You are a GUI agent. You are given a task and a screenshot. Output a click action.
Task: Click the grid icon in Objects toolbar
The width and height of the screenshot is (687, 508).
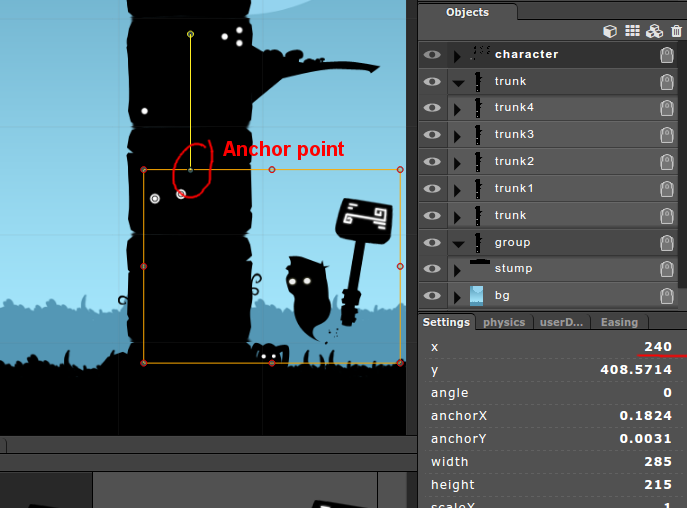click(632, 31)
